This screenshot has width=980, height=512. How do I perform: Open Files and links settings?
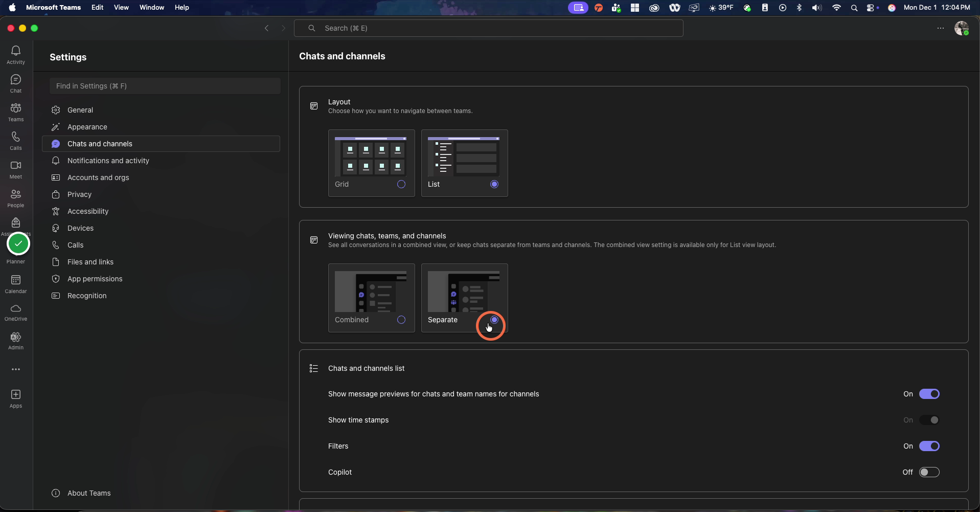(161, 262)
